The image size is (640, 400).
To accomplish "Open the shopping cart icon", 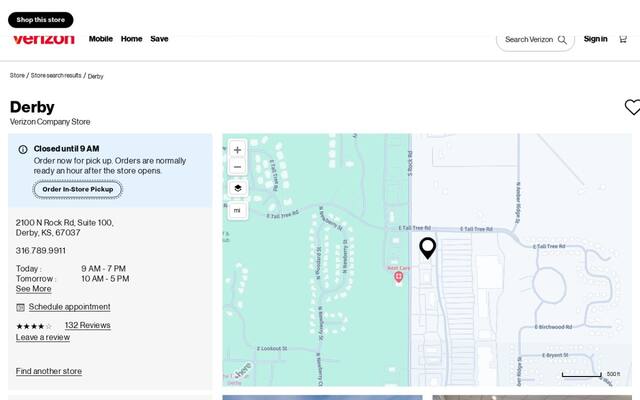I will [x=623, y=39].
